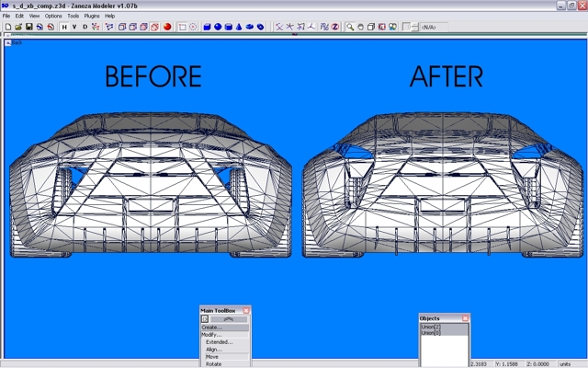The height and width of the screenshot is (368, 588).
Task: Activate the hand pan tool
Action: point(362,27)
